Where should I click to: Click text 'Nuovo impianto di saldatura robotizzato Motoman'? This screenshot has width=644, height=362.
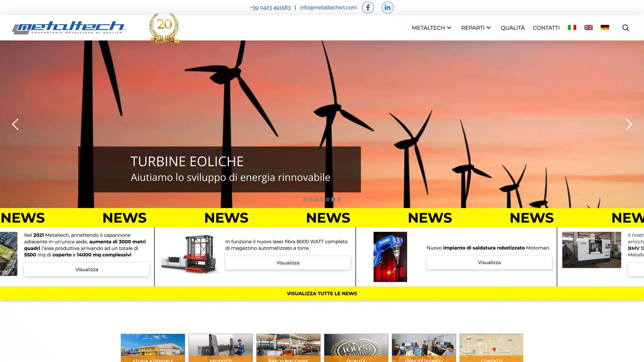tap(488, 248)
